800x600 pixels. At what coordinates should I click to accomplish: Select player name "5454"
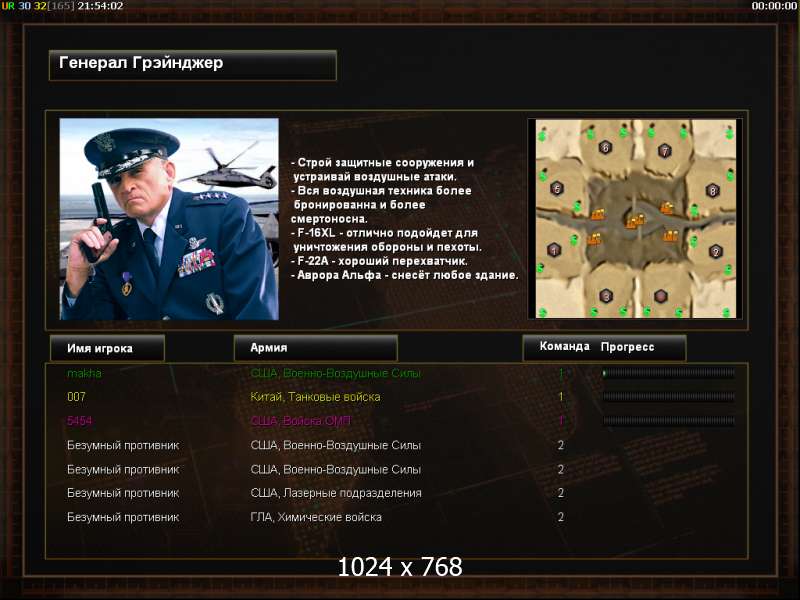[80, 421]
